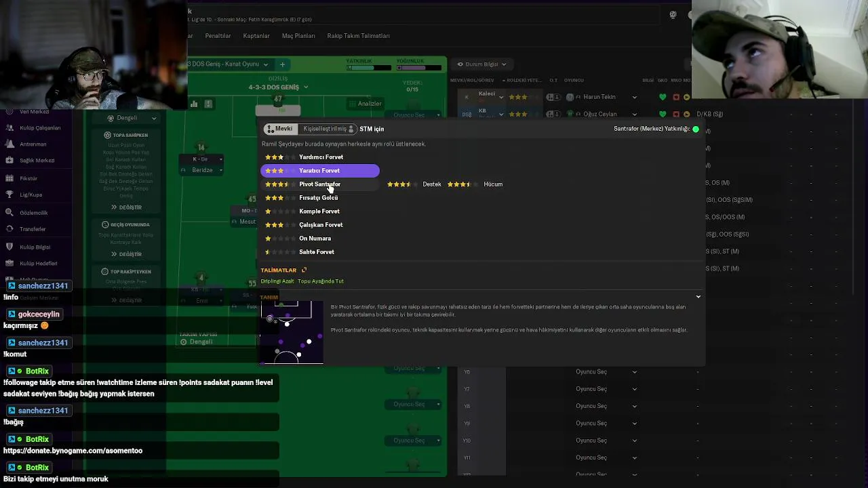Viewport: 868px width, 488px height.
Task: Select the Yardımcı Forvet role
Action: [320, 157]
